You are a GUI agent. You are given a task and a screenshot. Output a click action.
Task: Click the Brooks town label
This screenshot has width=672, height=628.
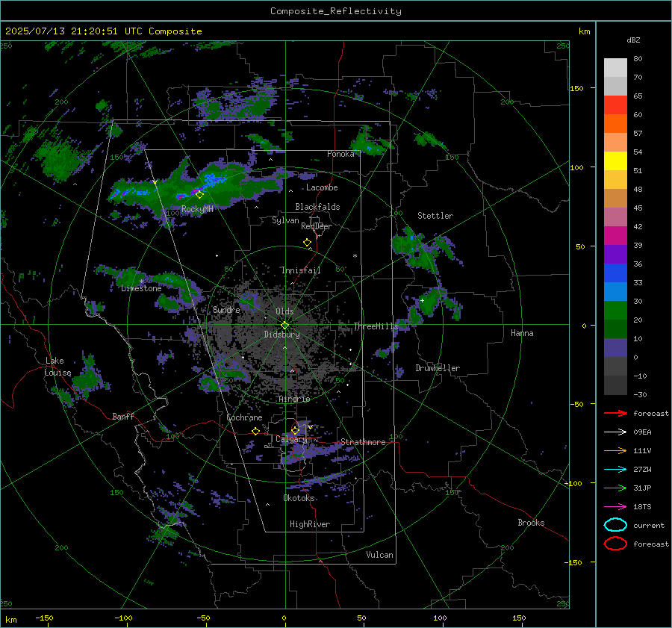click(x=531, y=523)
